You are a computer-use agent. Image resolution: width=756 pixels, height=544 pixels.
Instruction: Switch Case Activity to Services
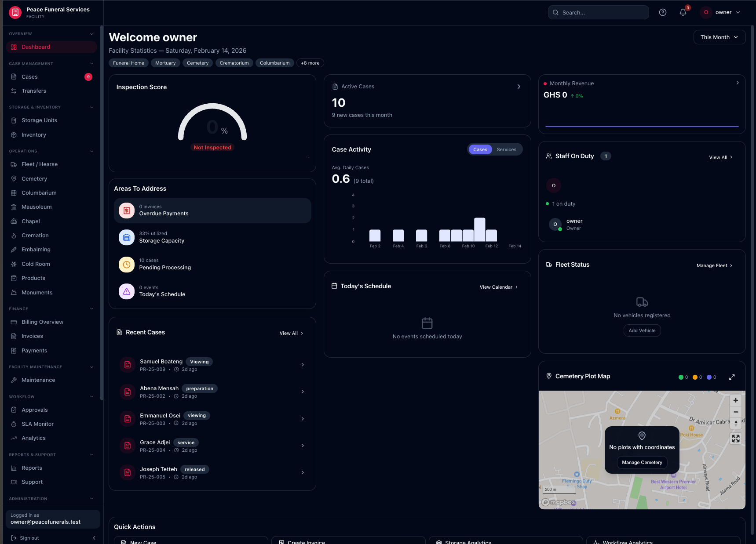[x=506, y=149]
